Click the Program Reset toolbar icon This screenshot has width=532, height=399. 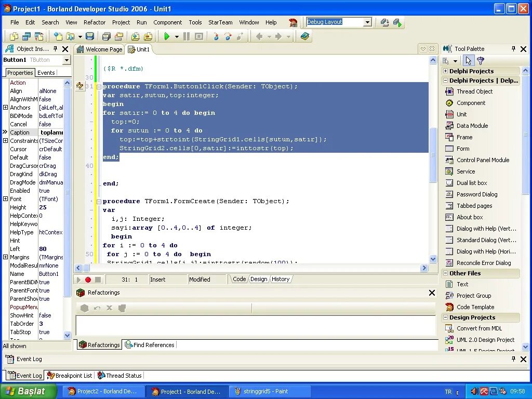point(199,36)
